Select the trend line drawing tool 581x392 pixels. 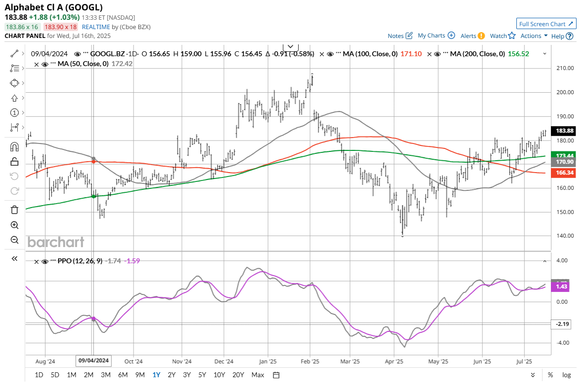(14, 54)
